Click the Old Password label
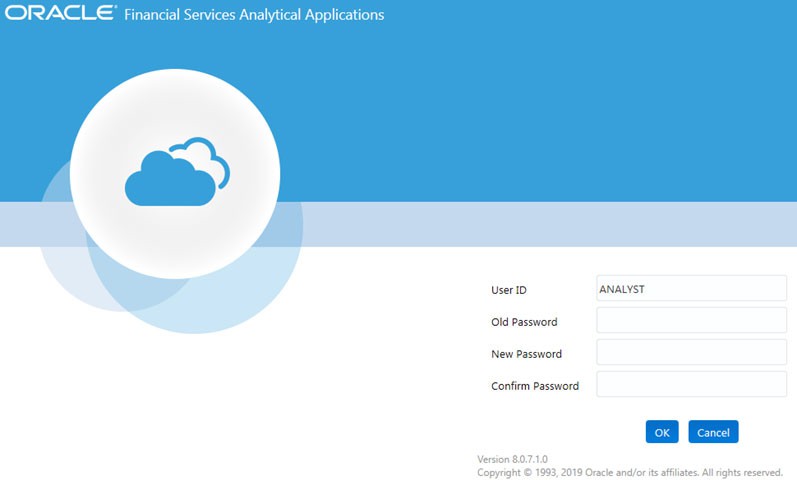The width and height of the screenshot is (797, 480). tap(524, 322)
